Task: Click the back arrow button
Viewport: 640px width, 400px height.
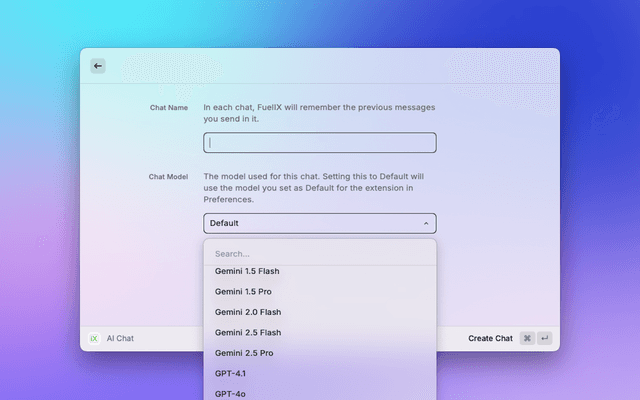Action: click(x=98, y=66)
